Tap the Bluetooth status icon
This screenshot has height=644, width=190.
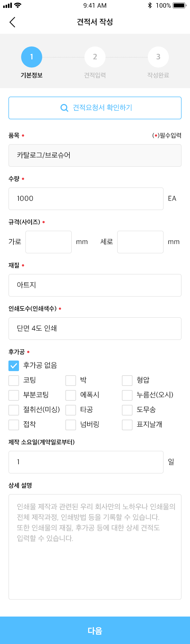point(150,5)
